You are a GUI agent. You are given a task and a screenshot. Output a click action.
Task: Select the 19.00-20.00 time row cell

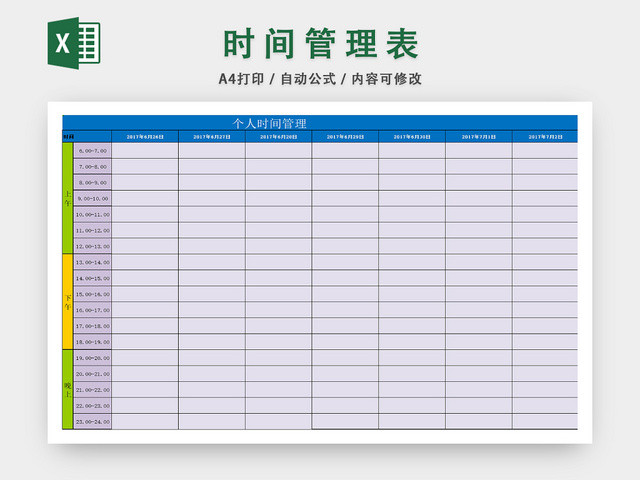93,358
